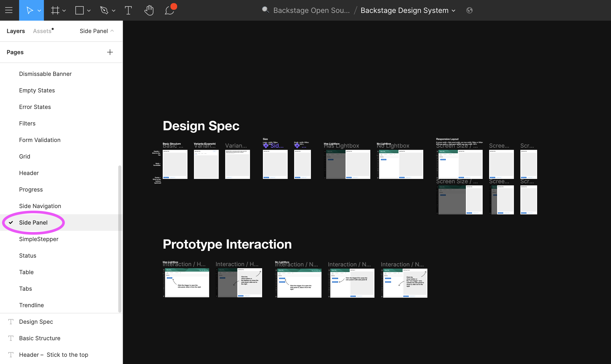Open the Comment tool
The image size is (611, 364).
[169, 10]
